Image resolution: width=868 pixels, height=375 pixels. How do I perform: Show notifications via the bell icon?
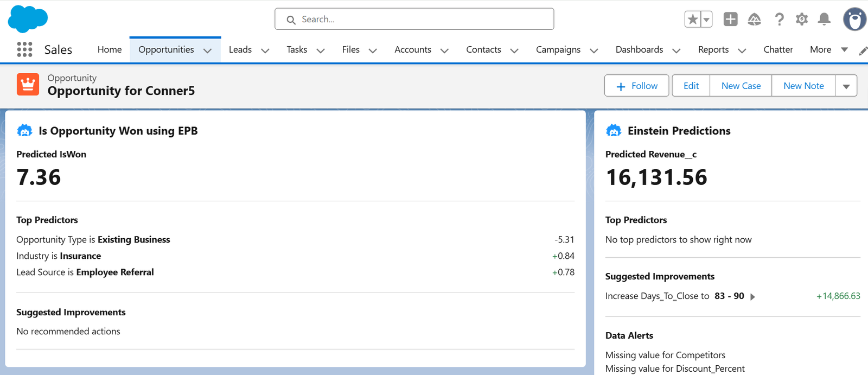824,20
